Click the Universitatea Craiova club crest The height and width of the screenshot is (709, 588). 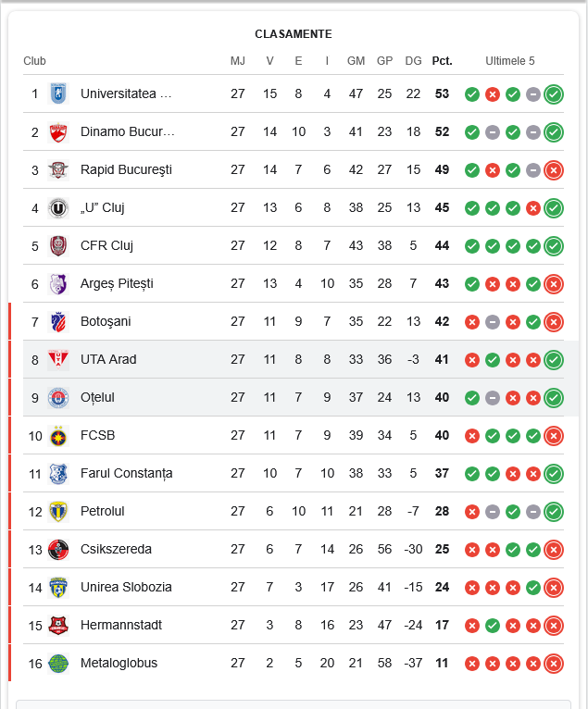[x=58, y=93]
